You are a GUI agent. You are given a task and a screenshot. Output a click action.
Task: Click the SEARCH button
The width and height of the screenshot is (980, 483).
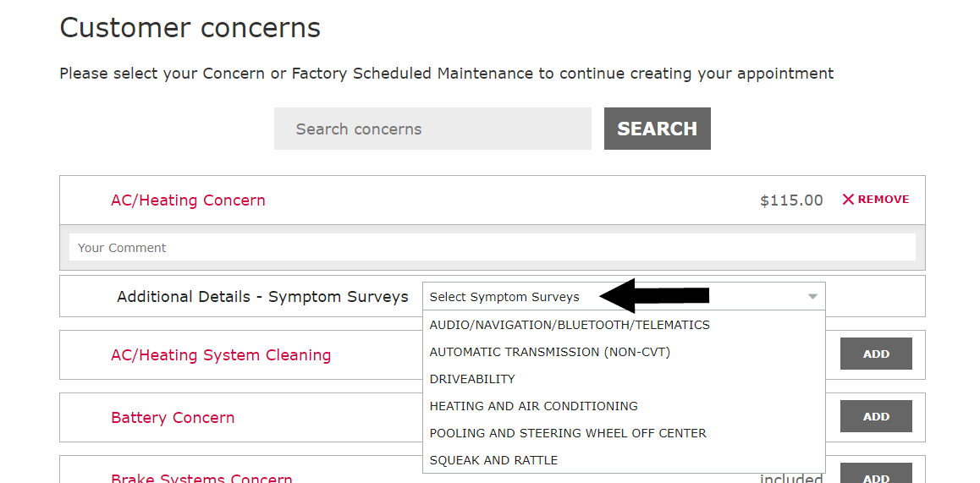[x=657, y=129]
